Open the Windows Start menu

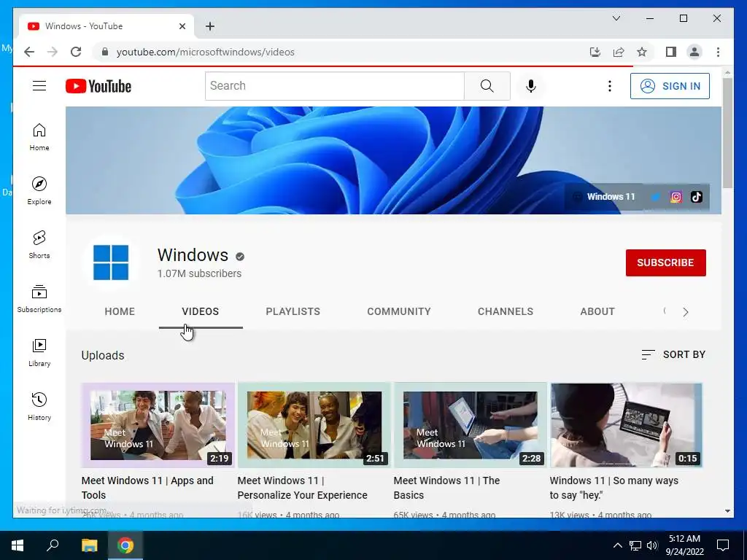18,545
